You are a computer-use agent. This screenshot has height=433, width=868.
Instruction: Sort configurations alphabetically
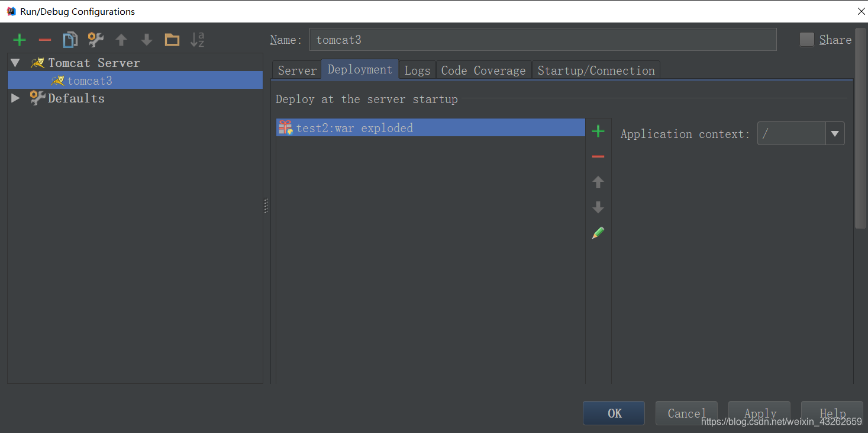click(x=198, y=40)
